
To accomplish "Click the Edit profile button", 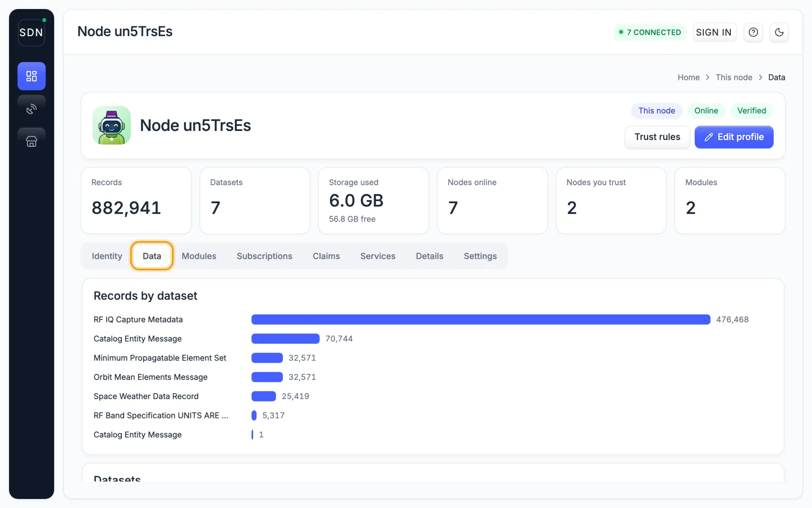I will [x=734, y=137].
